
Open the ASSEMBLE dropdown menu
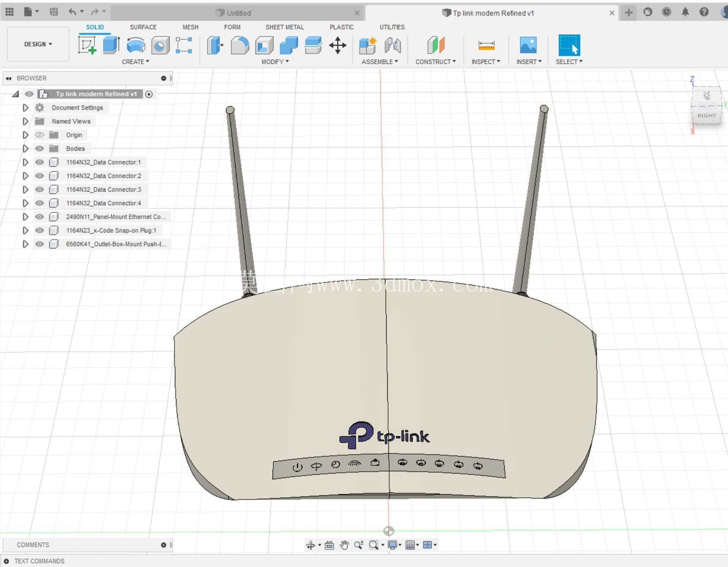(380, 62)
